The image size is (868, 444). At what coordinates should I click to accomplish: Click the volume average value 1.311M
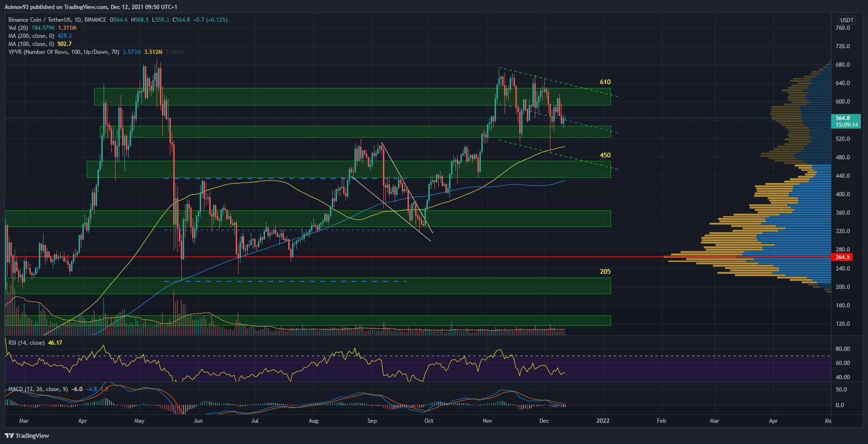coord(67,28)
